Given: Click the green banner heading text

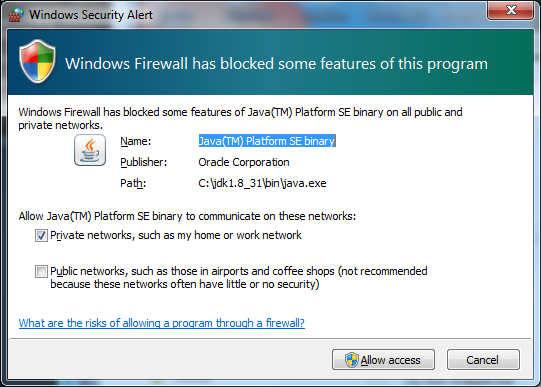Looking at the screenshot, I should pyautogui.click(x=277, y=64).
